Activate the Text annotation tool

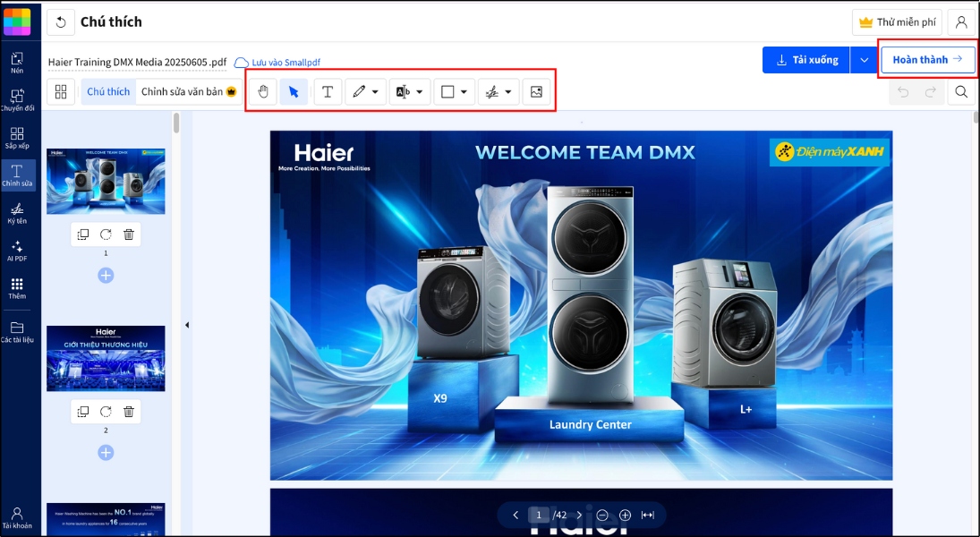(328, 90)
